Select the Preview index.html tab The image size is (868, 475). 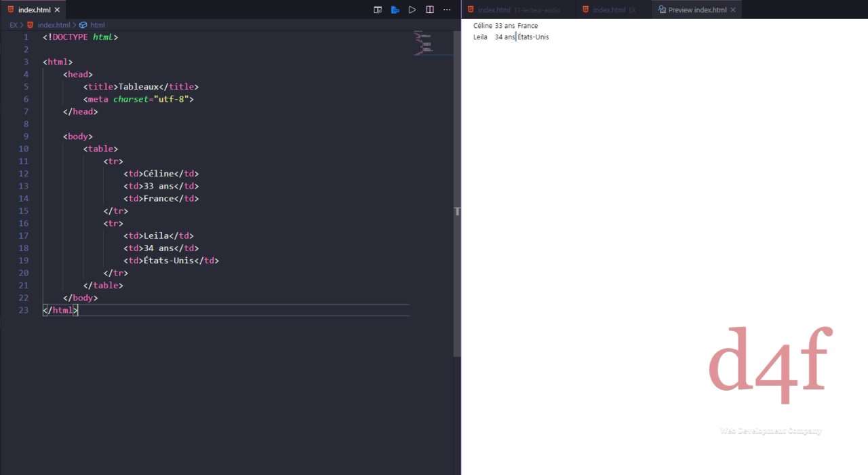pyautogui.click(x=697, y=9)
